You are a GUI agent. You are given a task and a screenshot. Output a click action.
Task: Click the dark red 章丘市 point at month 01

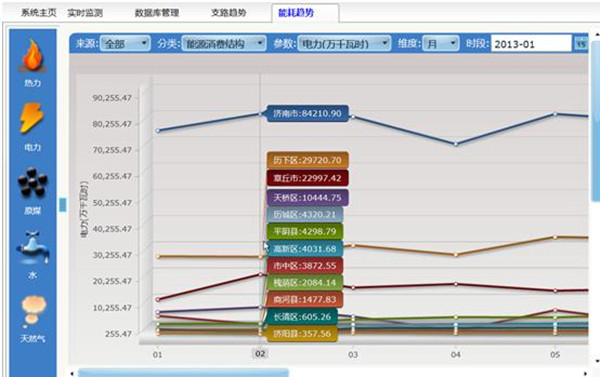coord(158,299)
